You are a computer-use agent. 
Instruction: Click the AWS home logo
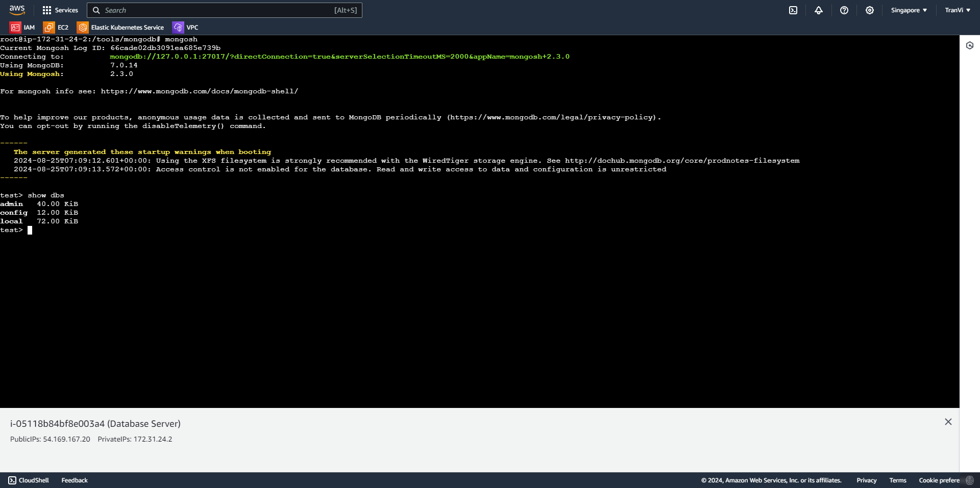[x=17, y=10]
